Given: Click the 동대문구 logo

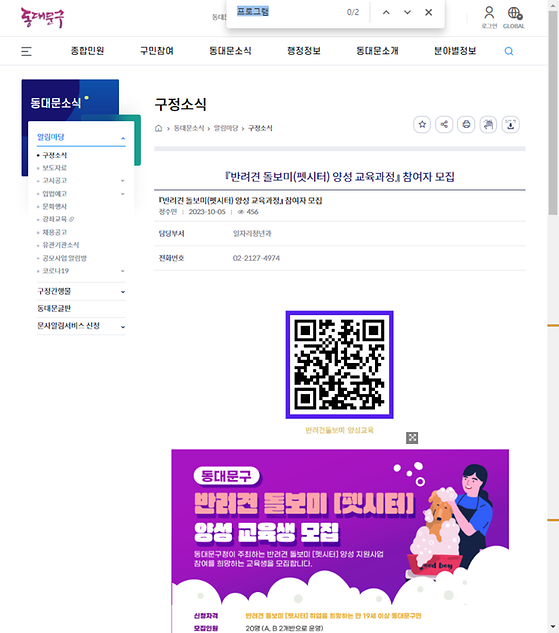Looking at the screenshot, I should [x=42, y=18].
